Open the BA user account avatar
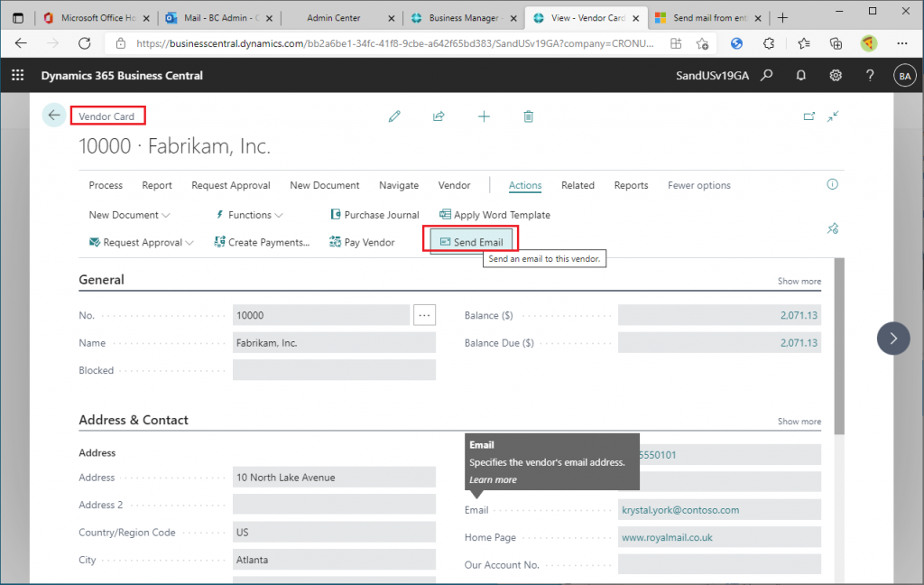The width and height of the screenshot is (924, 585). pyautogui.click(x=905, y=76)
